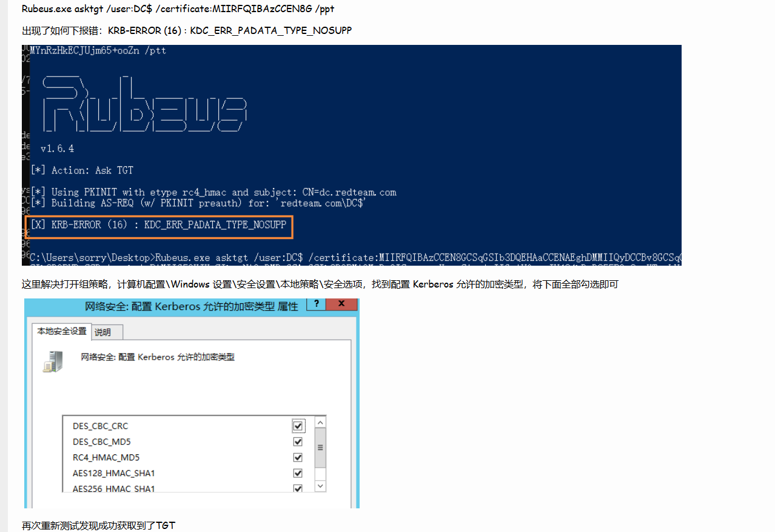This screenshot has width=775, height=532.
Task: Click the text line beginning 出现了如何下报错
Action: [187, 30]
